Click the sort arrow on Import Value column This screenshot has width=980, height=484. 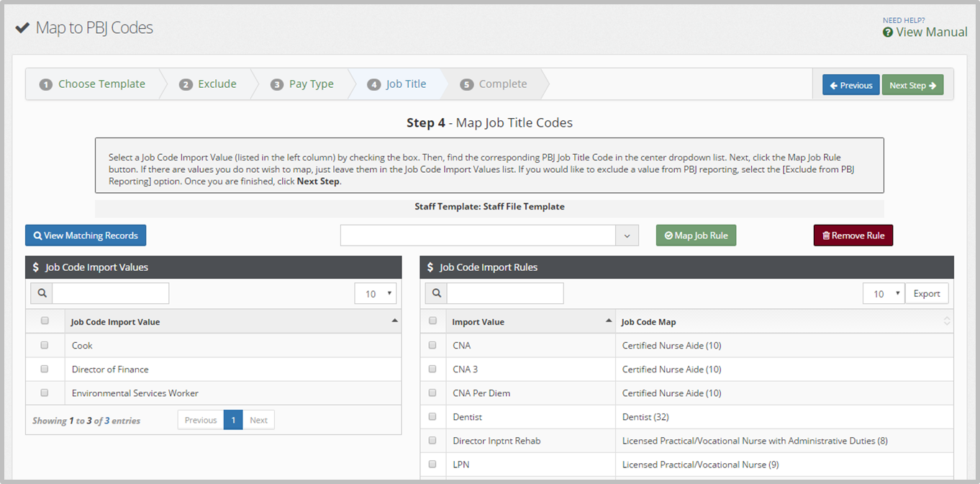pyautogui.click(x=609, y=321)
